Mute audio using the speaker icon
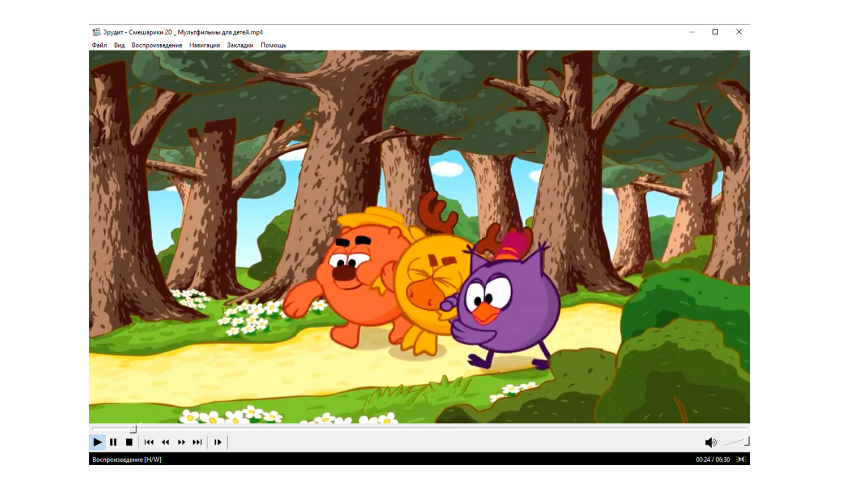 pos(711,443)
